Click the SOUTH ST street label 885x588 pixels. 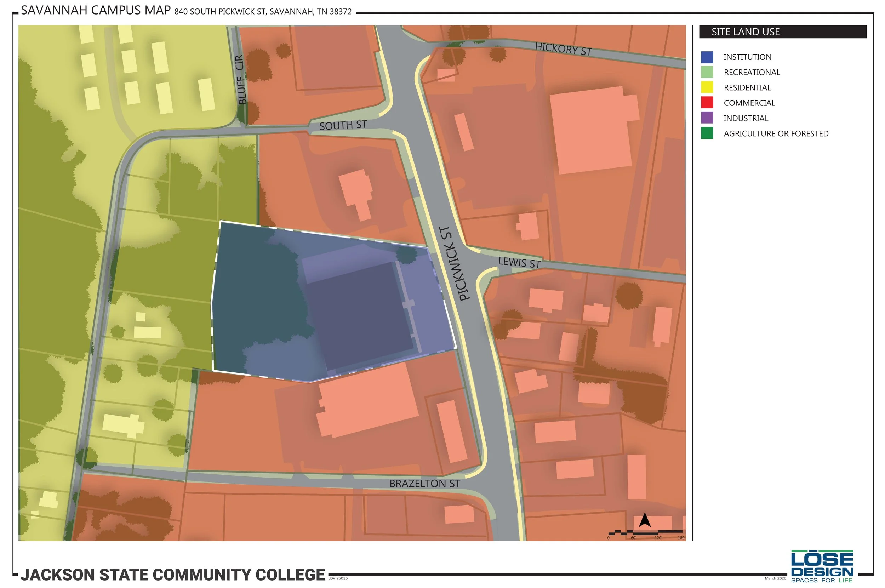click(343, 125)
